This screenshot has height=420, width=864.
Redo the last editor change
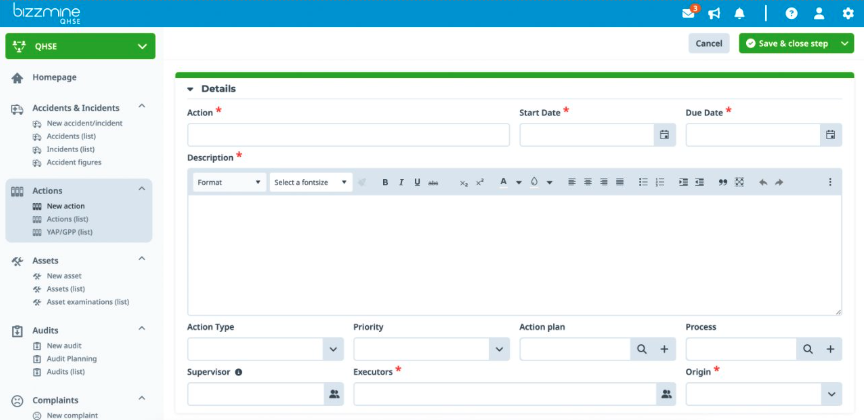779,182
